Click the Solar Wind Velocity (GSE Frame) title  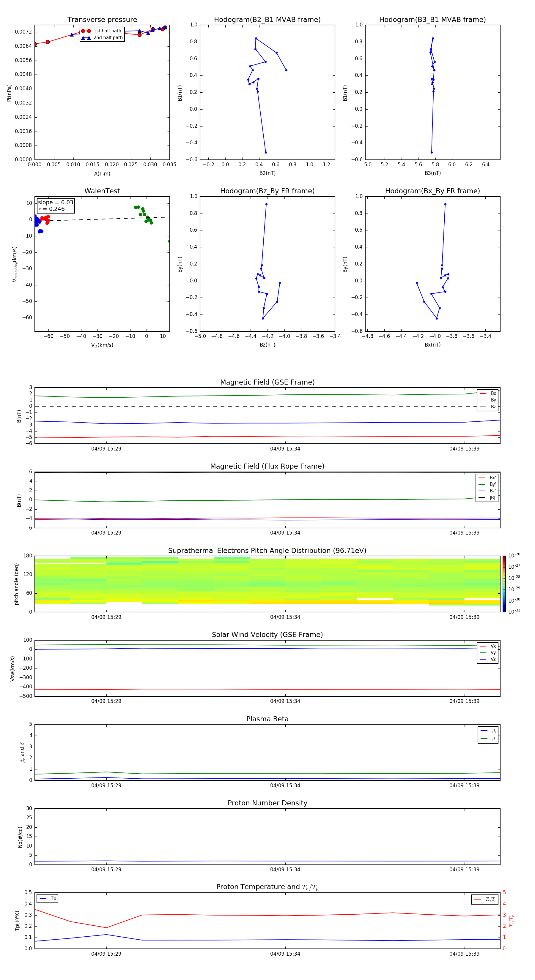point(267,635)
